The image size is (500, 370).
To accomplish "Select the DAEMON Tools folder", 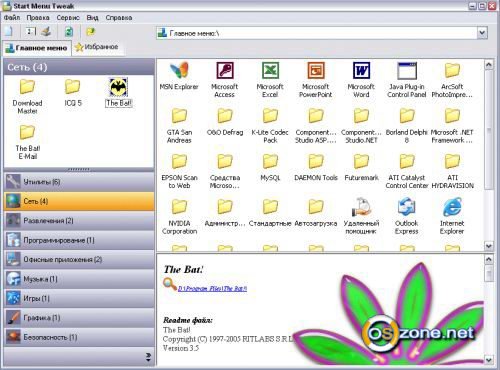I will [x=316, y=161].
